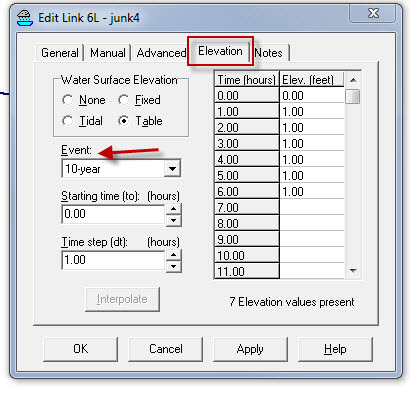Click the OK button
The height and width of the screenshot is (397, 413).
[81, 349]
